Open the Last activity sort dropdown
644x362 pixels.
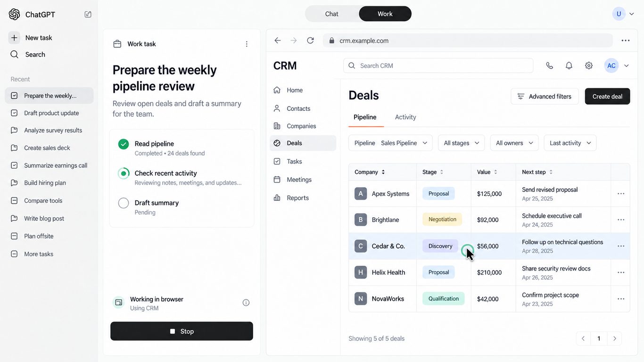click(570, 143)
